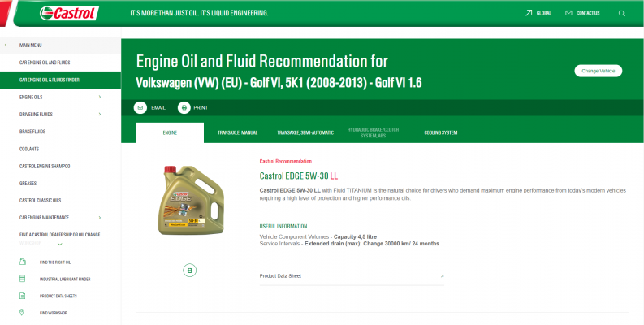Click the Useful Information heading
The height and width of the screenshot is (325, 644).
(283, 227)
